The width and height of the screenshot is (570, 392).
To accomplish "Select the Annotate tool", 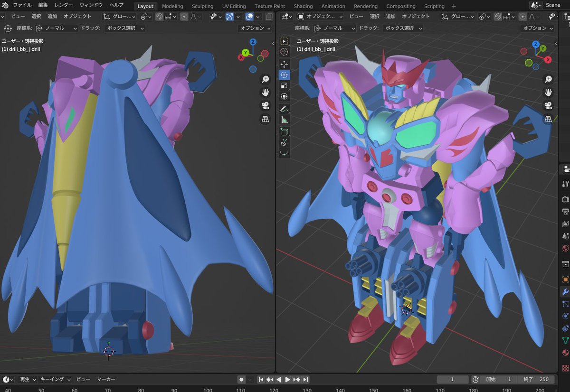I will click(x=284, y=109).
